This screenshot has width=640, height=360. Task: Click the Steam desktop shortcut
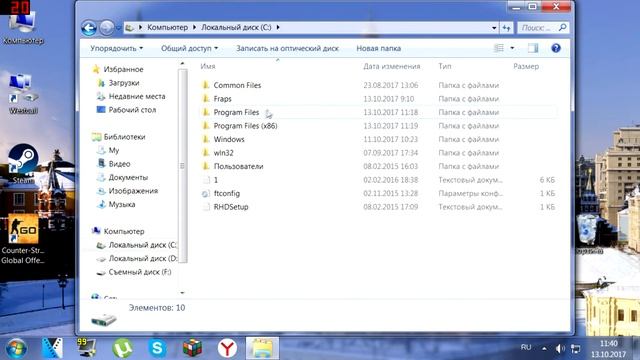click(x=23, y=164)
